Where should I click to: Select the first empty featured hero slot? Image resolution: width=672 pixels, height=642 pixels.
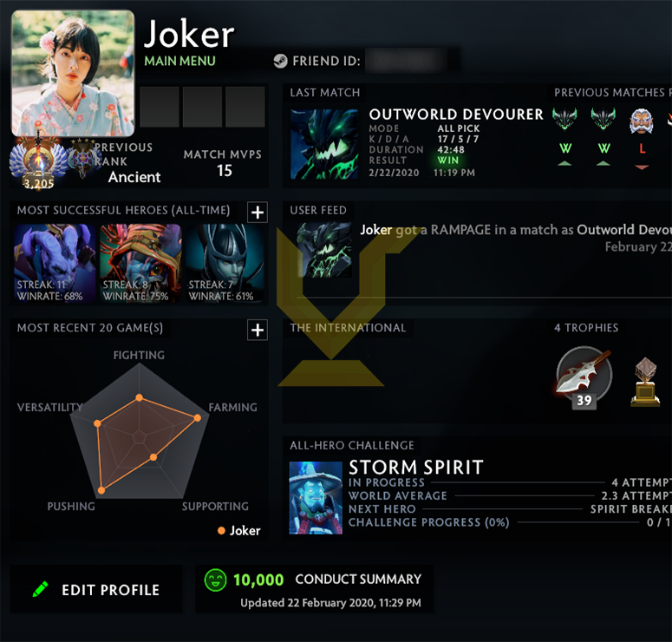click(160, 107)
